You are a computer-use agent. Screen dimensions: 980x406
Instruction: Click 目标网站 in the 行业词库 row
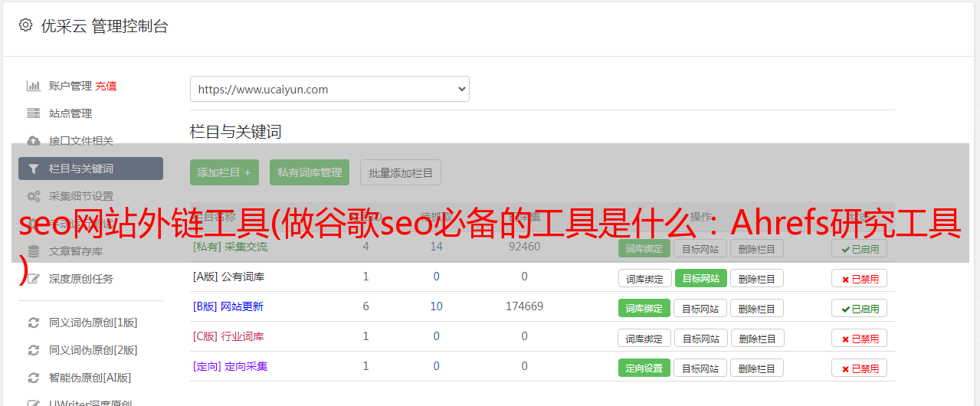point(700,339)
